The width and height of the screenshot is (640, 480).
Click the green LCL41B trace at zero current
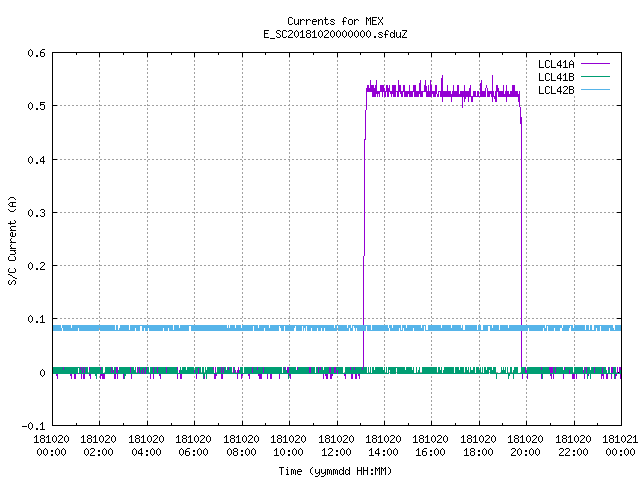coord(337,371)
